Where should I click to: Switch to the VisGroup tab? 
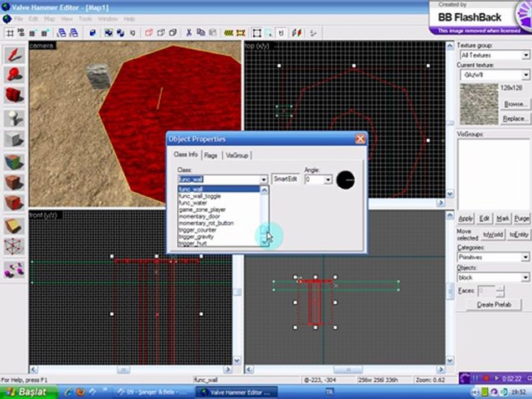pyautogui.click(x=237, y=155)
